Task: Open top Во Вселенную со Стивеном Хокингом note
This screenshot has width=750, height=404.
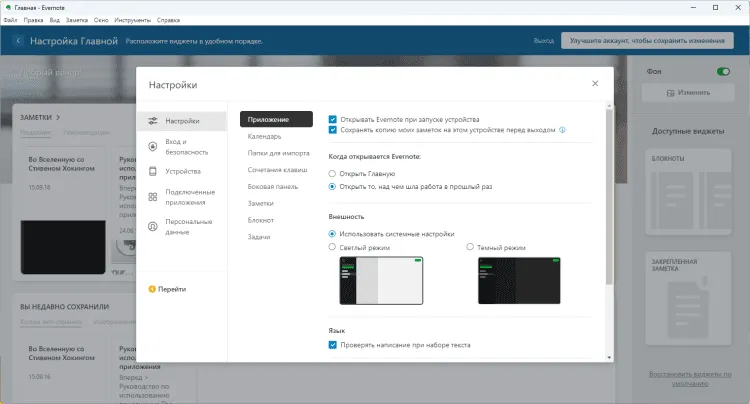Action: pyautogui.click(x=61, y=164)
